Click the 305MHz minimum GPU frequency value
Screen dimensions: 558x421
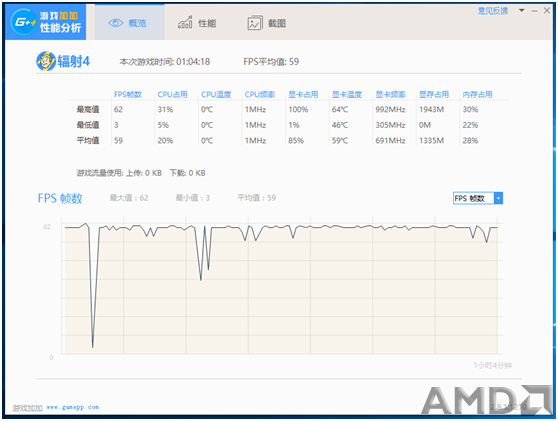[x=390, y=125]
